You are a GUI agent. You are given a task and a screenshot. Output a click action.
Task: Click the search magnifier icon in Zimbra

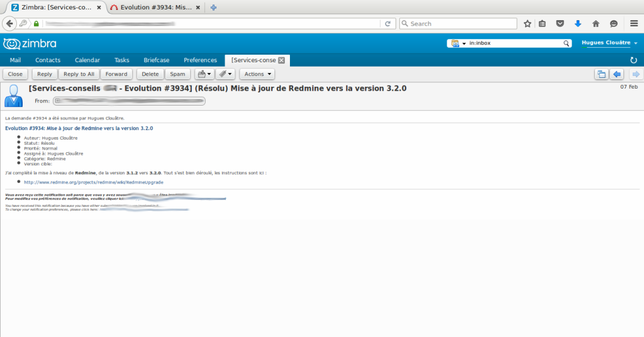pos(566,43)
